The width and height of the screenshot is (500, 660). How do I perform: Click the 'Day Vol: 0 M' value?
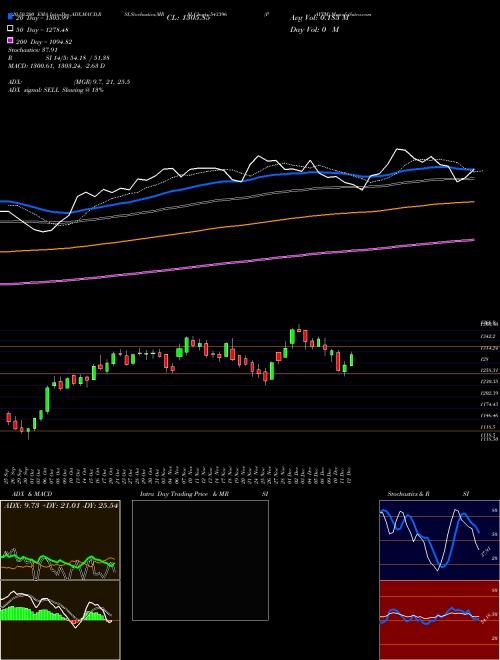314,29
